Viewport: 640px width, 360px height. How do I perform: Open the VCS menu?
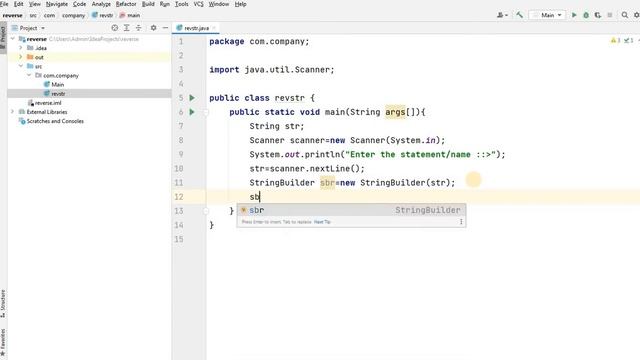pyautogui.click(x=198, y=4)
